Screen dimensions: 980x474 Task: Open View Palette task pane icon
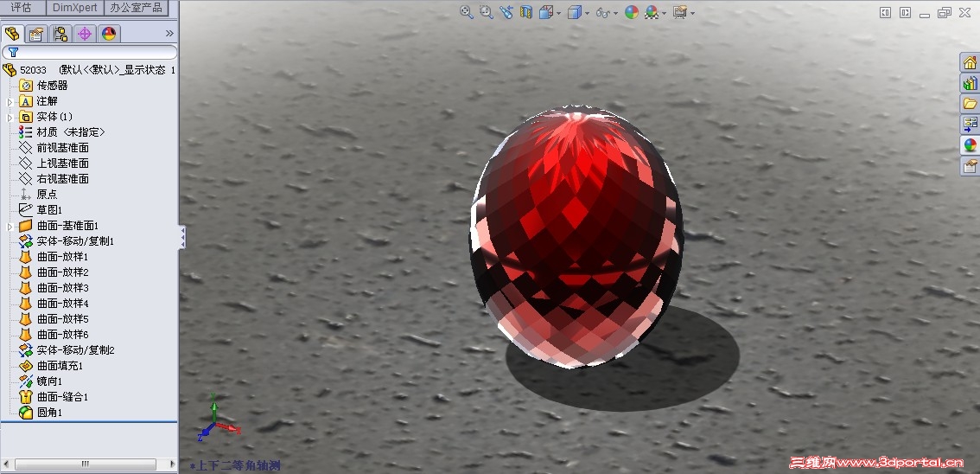[970, 125]
